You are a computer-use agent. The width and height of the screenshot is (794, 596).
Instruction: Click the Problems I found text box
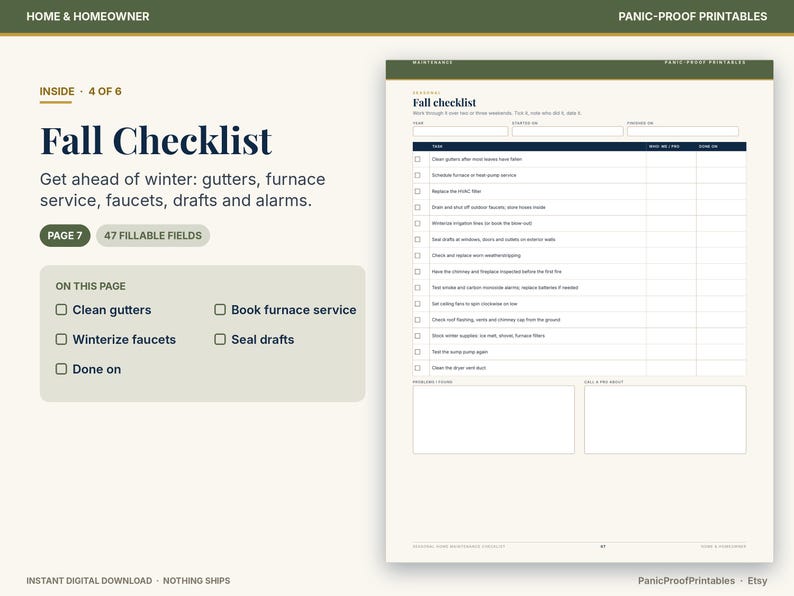(494, 420)
